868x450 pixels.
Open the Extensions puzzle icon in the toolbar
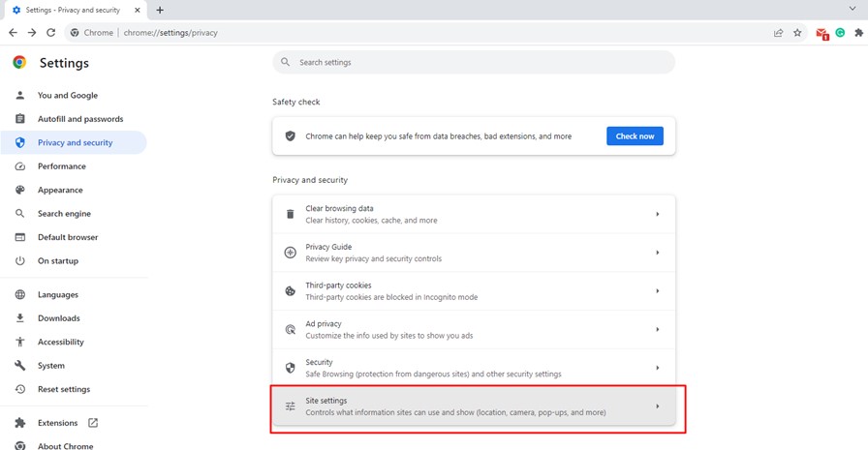pos(859,32)
